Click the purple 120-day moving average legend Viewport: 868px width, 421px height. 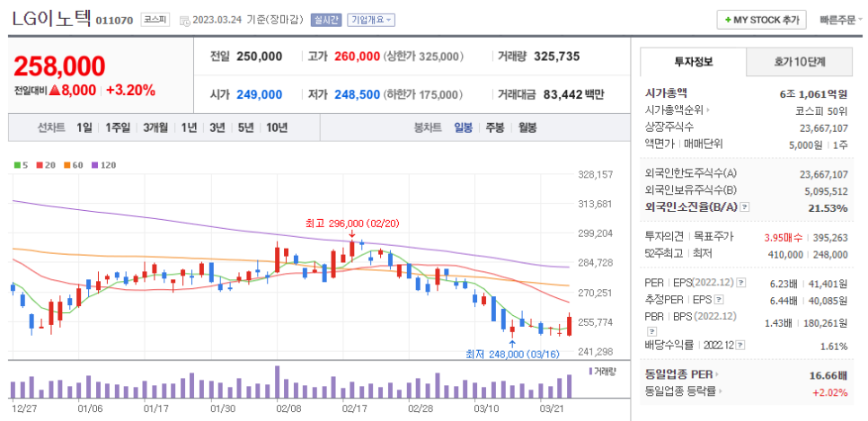coord(103,165)
